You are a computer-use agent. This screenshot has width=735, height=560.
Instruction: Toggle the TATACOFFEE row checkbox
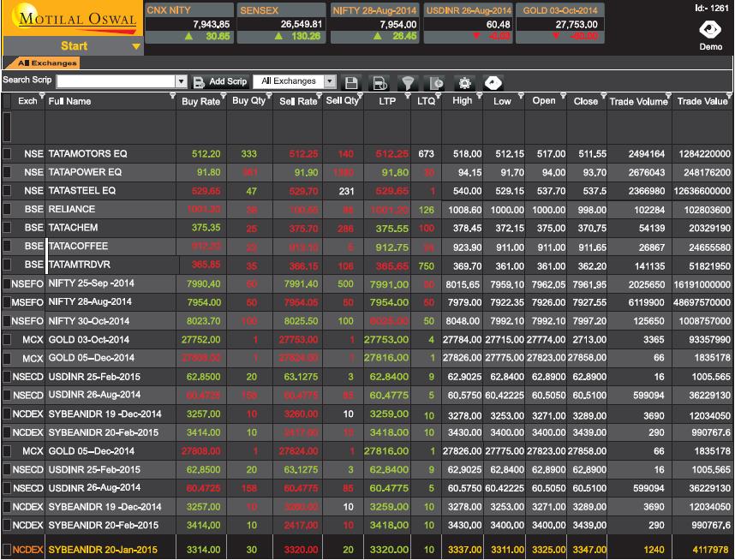[7, 246]
